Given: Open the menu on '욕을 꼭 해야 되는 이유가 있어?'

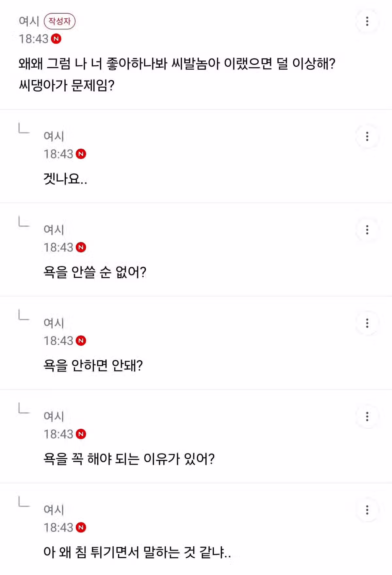Looking at the screenshot, I should [367, 417].
